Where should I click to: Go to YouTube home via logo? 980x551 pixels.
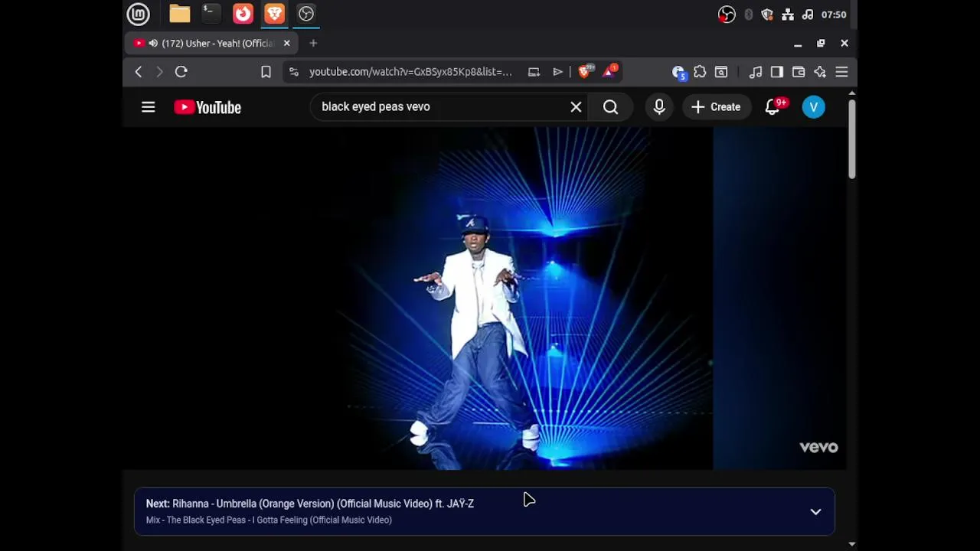207,107
